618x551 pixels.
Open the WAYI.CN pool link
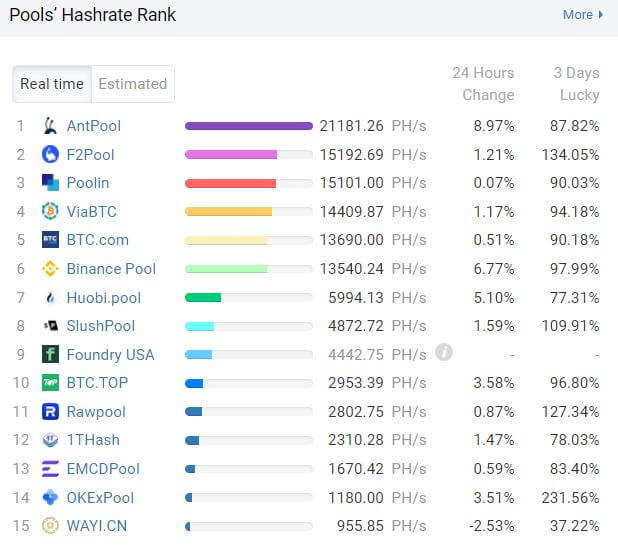tap(97, 526)
